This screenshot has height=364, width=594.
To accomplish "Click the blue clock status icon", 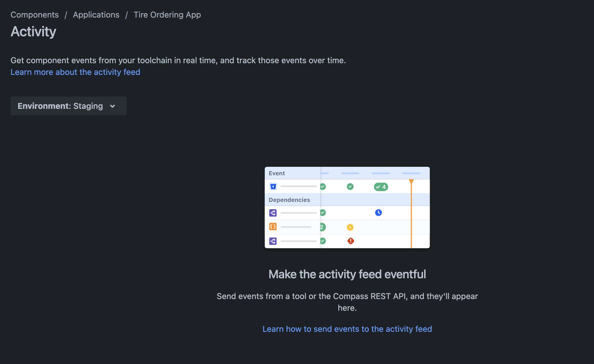I will [378, 213].
